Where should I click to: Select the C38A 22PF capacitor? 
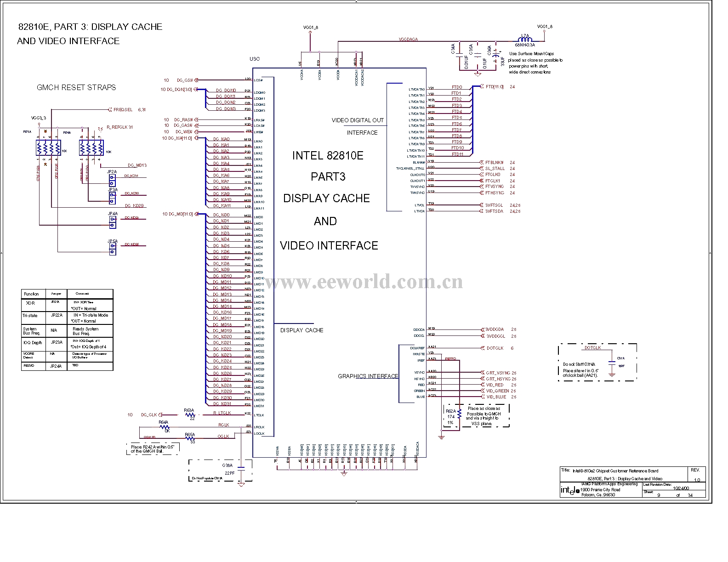tap(241, 468)
